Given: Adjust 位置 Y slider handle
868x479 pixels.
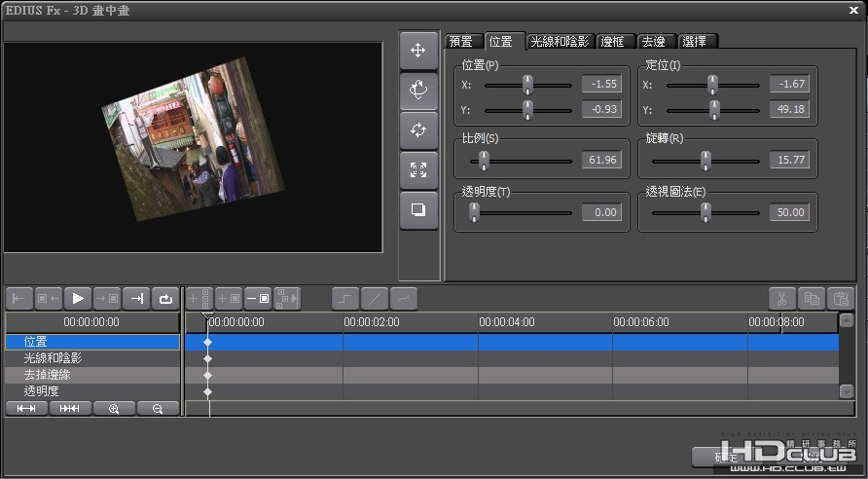Looking at the screenshot, I should [528, 110].
